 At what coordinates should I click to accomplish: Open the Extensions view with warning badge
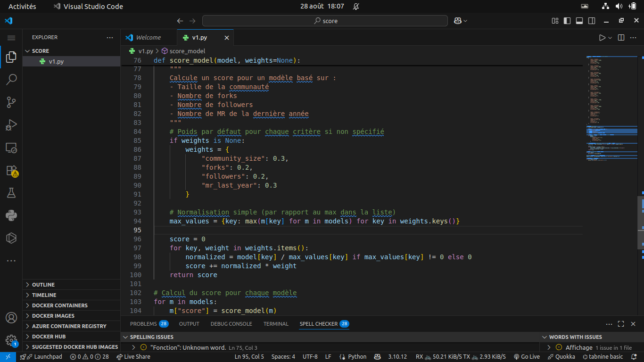(x=11, y=171)
